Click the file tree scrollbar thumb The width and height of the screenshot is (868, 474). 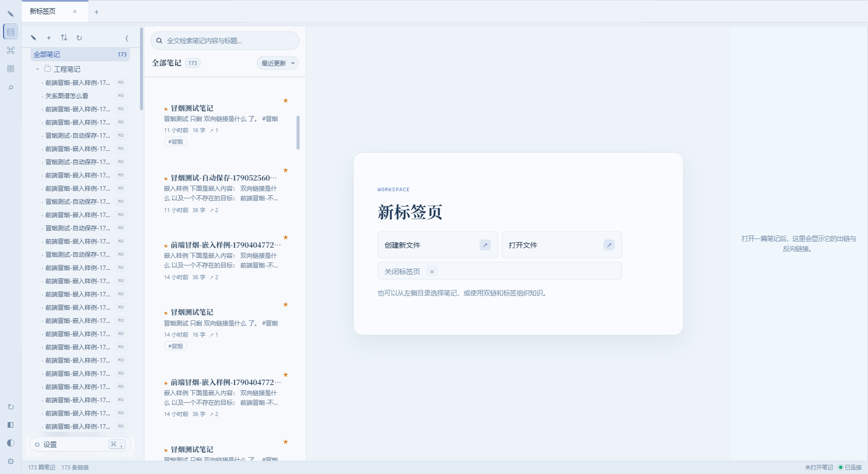(x=141, y=69)
